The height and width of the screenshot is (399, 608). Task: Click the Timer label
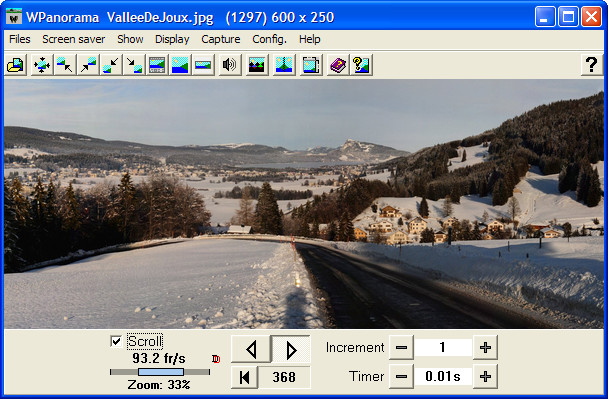click(x=366, y=376)
